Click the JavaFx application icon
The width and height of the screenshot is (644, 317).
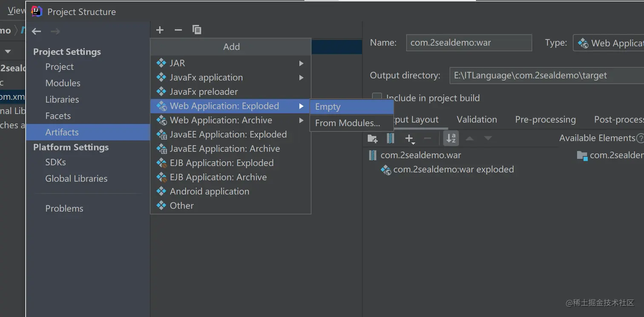point(161,77)
